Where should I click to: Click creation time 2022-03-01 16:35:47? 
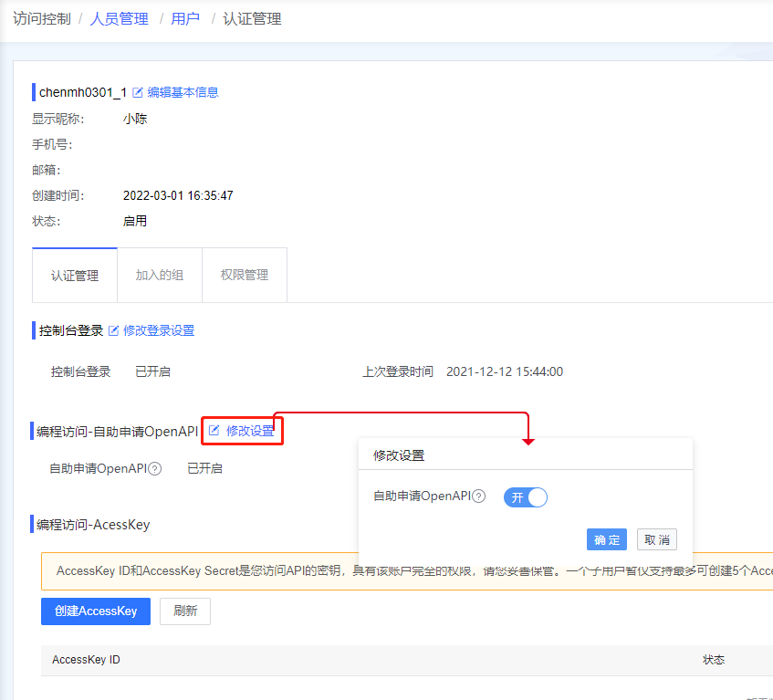[178, 195]
